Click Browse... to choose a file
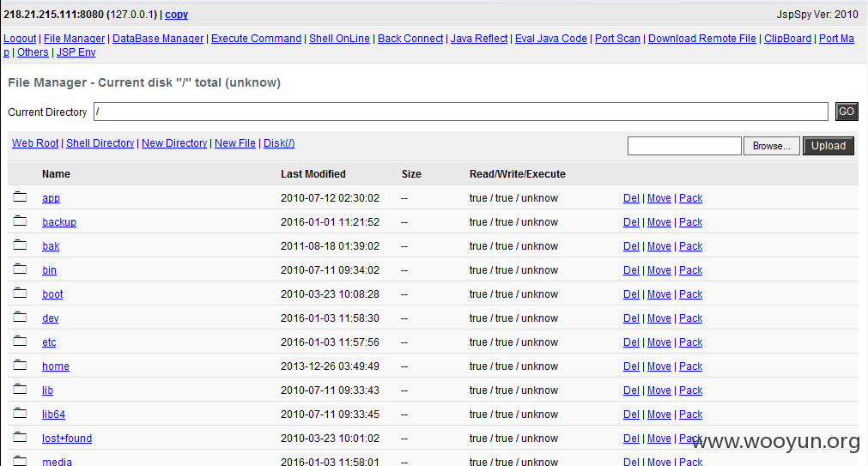Viewport: 868px width, 466px height. (771, 146)
